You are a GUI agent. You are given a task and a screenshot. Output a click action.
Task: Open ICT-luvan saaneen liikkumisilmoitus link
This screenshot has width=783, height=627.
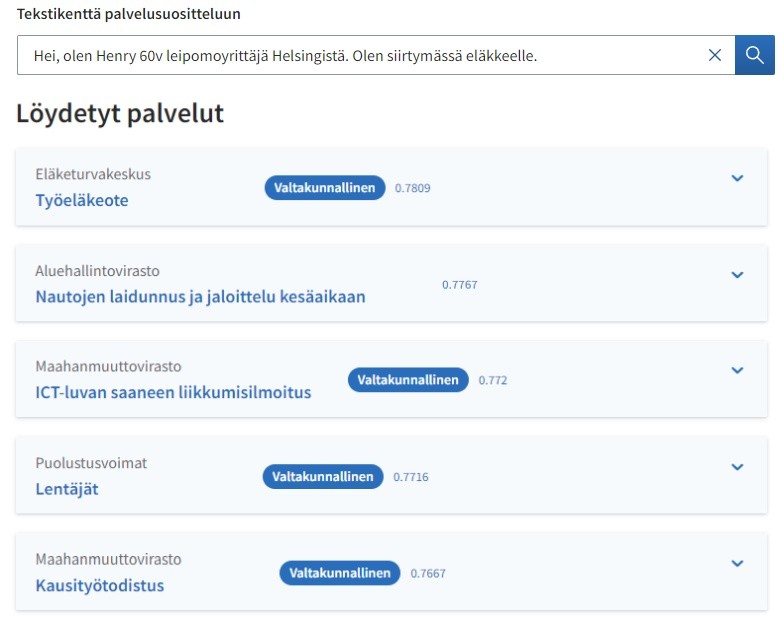click(173, 392)
